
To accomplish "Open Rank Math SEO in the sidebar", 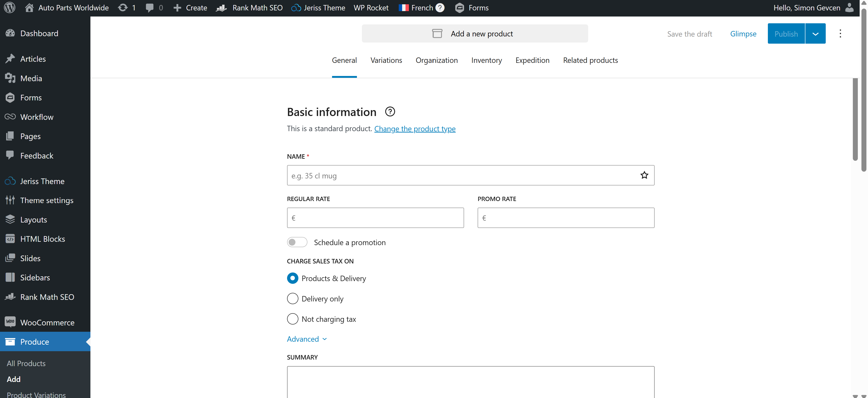I will click(45, 296).
